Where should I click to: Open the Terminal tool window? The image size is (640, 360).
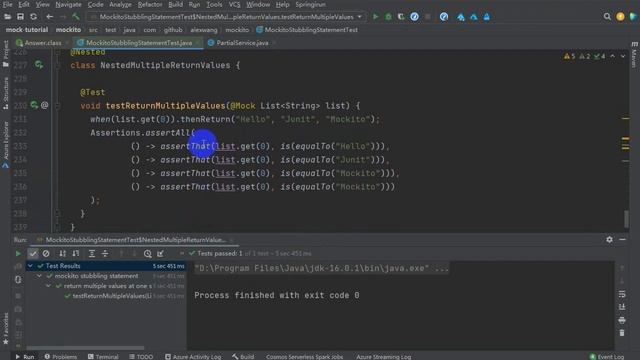click(103, 356)
